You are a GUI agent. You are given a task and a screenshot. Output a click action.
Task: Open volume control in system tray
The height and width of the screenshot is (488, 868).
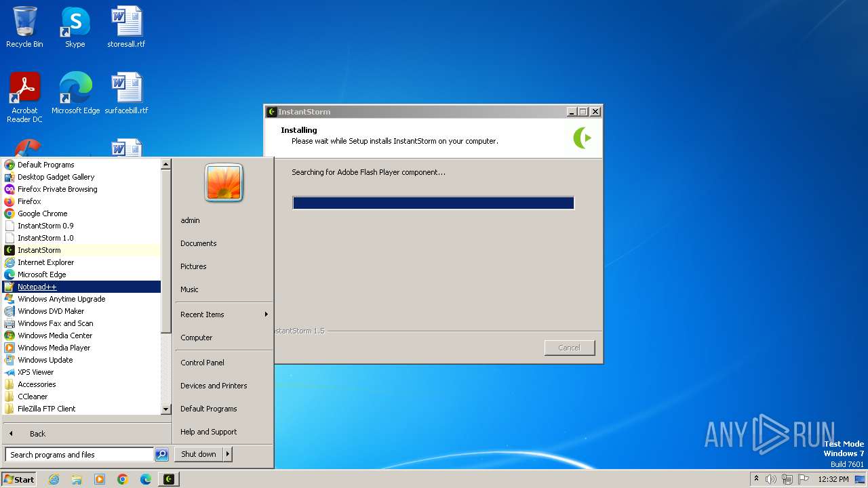771,479
